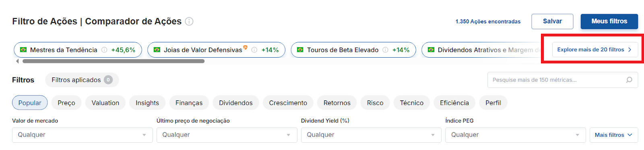Expand Mais filtros options

click(x=614, y=135)
